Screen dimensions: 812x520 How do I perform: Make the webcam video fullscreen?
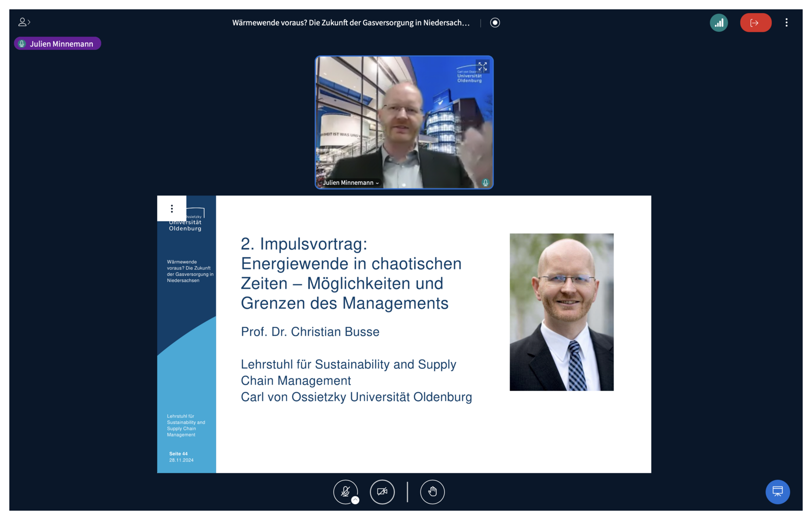[483, 66]
